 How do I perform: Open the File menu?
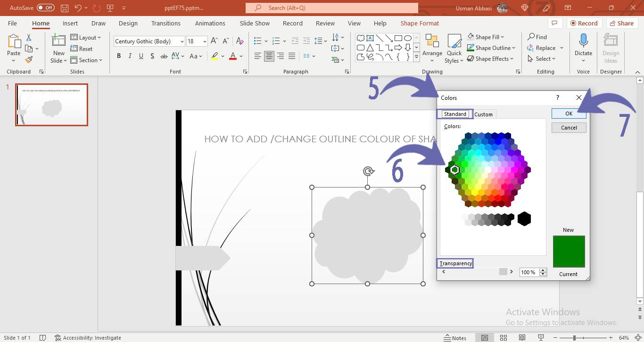tap(12, 23)
